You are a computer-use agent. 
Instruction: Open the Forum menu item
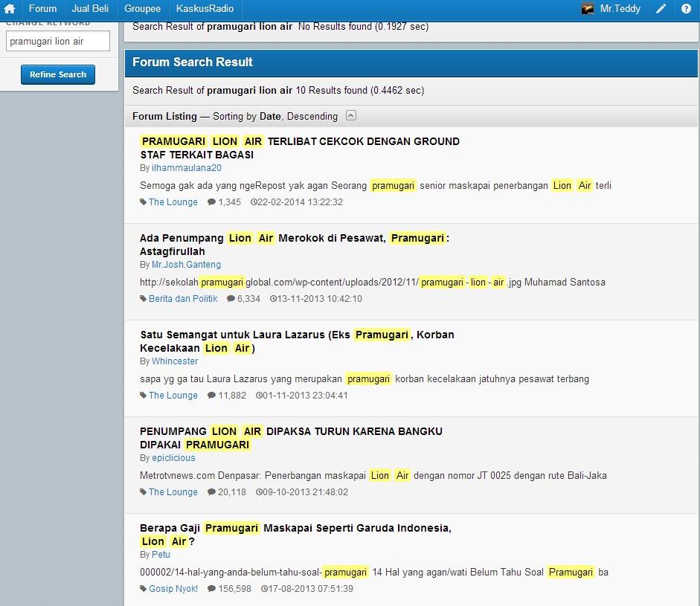point(42,9)
